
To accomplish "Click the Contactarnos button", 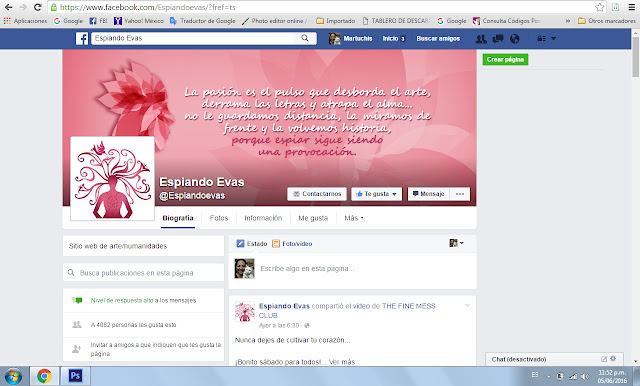I will 317,194.
